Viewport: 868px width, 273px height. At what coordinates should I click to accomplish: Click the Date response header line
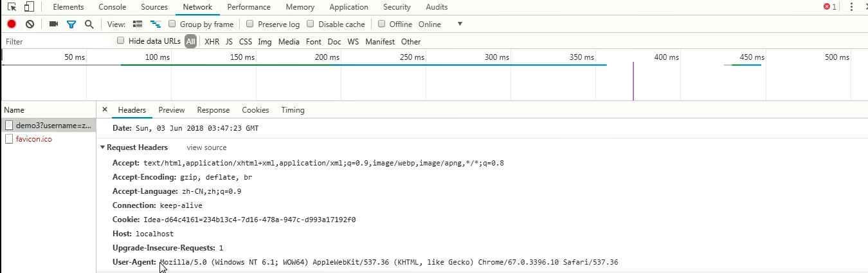tap(185, 129)
